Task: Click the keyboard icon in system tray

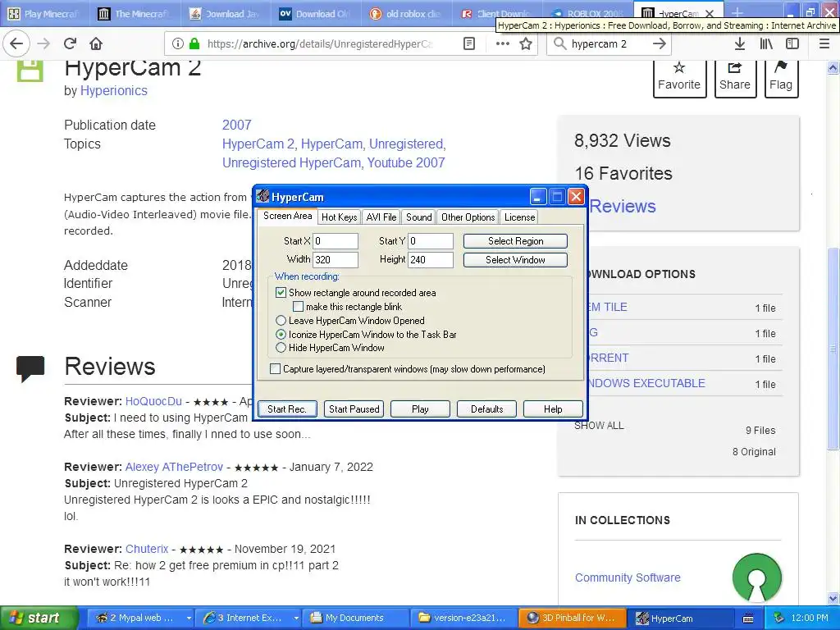Action: (x=748, y=619)
